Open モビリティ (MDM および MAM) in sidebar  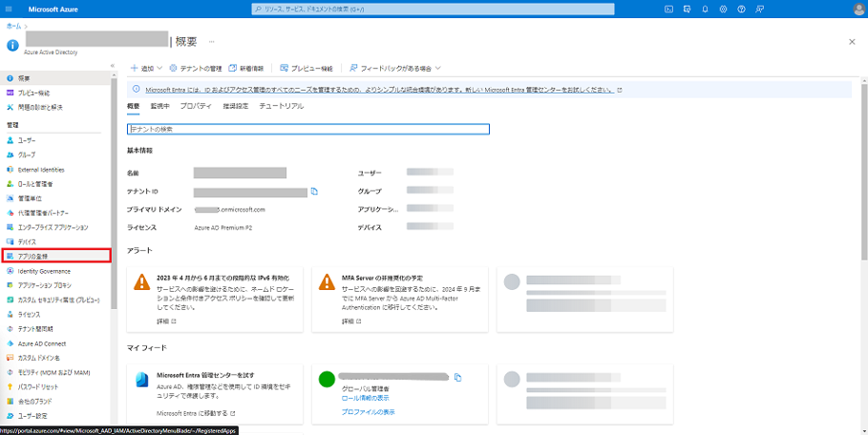(x=55, y=373)
